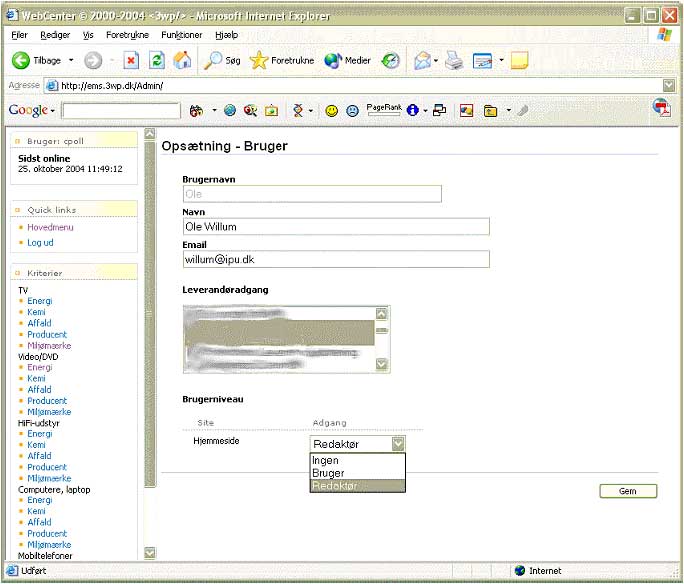Click the grey Forward arrow icon
Screen dimensions: 684x584
(x=92, y=61)
